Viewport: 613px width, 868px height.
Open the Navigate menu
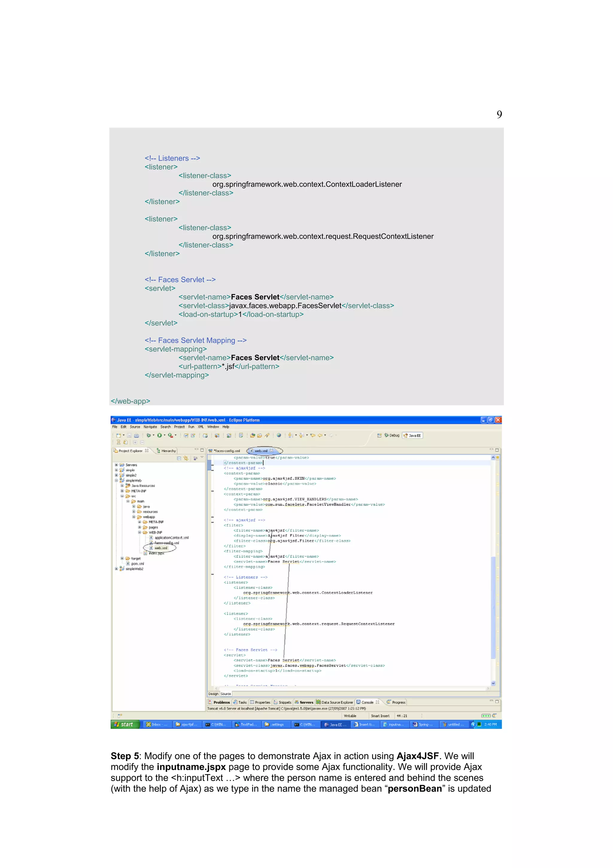point(150,427)
